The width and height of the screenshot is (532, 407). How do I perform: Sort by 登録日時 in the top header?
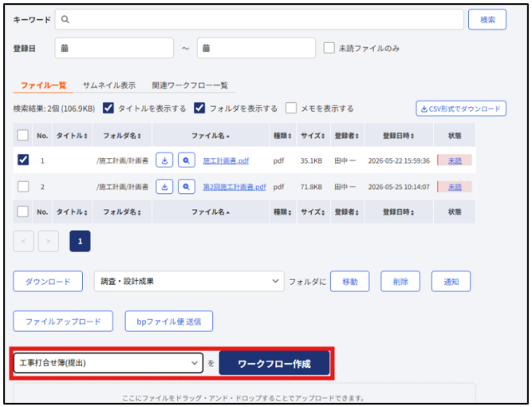[x=399, y=136]
